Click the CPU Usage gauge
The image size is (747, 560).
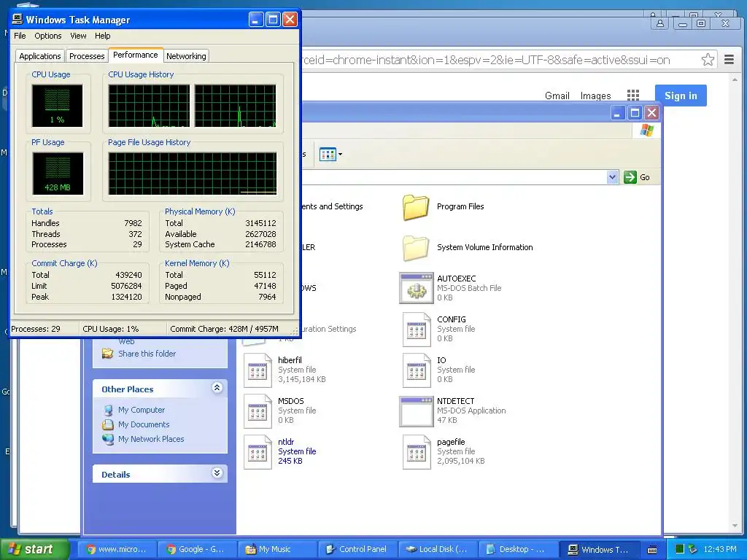(57, 106)
